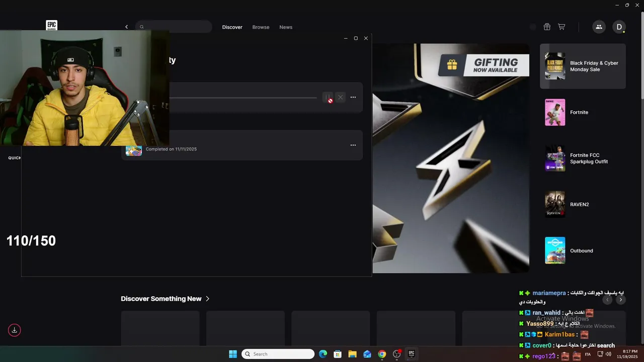The width and height of the screenshot is (644, 362).
Task: Open the network icon in system tray
Action: tap(600, 354)
